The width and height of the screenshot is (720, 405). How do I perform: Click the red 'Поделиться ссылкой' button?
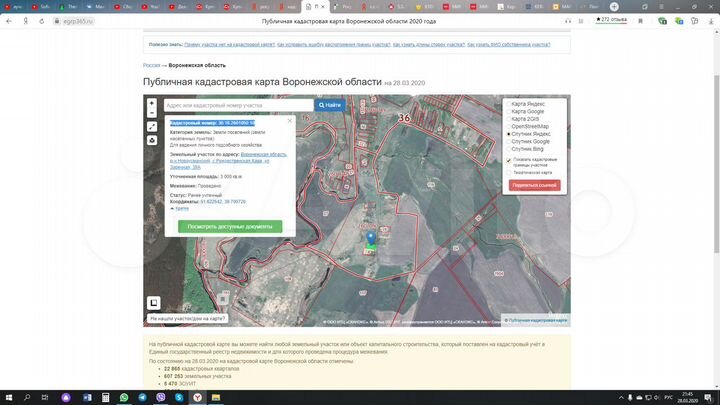click(x=535, y=185)
